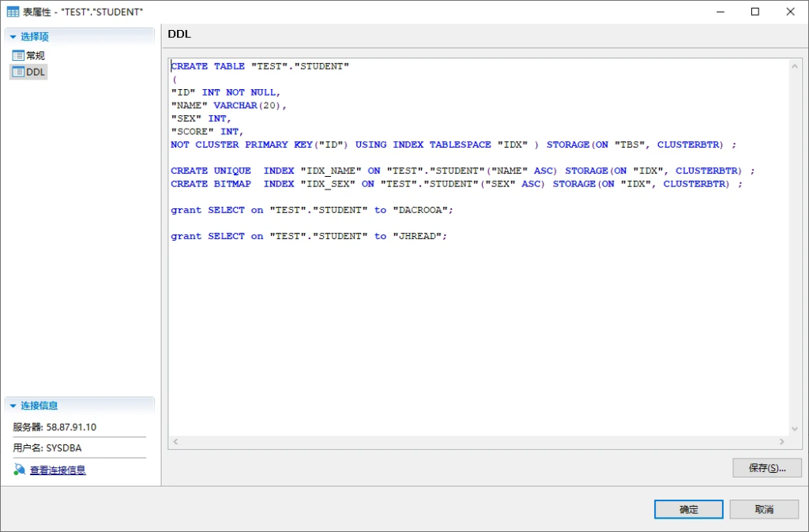Click the connection info icon
This screenshot has height=532, width=809.
[x=20, y=470]
